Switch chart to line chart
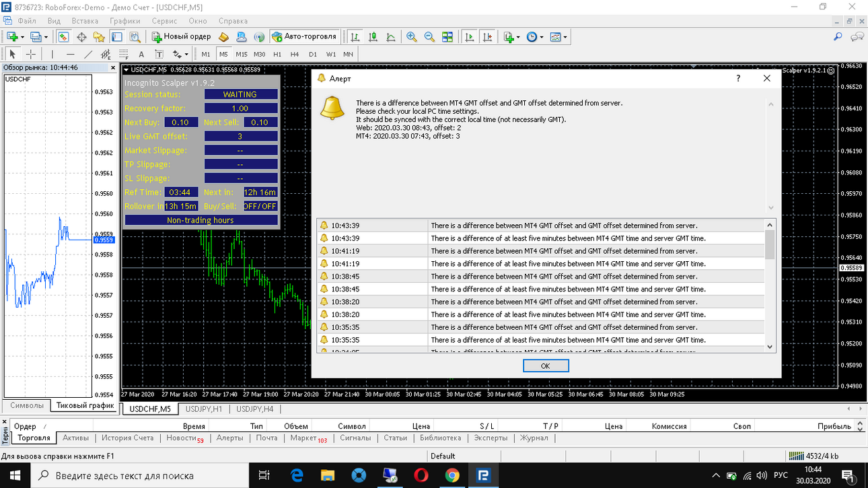Image resolution: width=868 pixels, height=488 pixels. tap(390, 37)
